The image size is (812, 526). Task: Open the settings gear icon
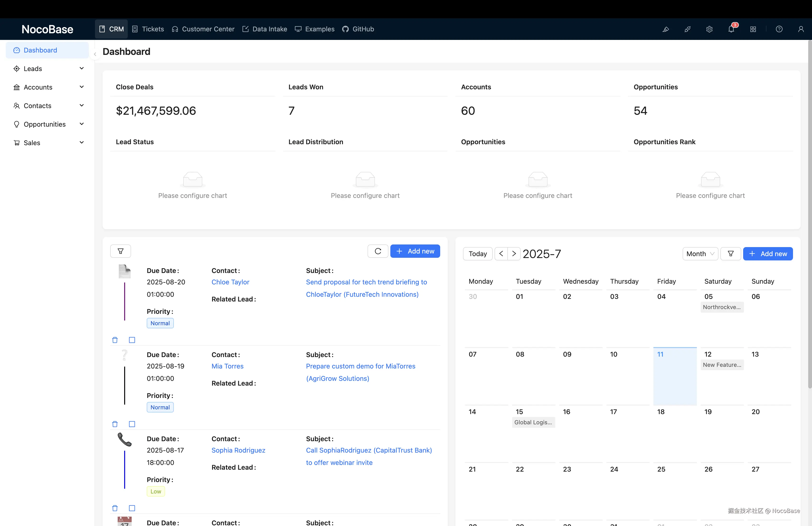(x=709, y=29)
